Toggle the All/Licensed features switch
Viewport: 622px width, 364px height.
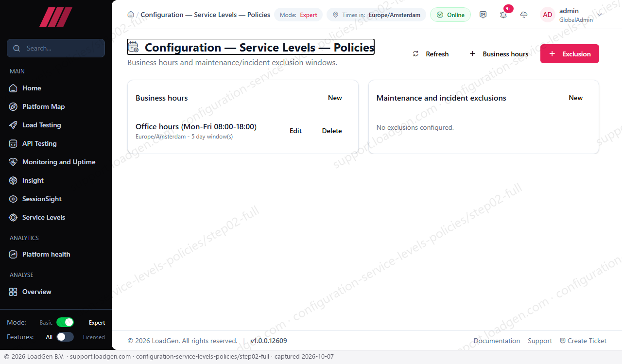click(x=65, y=337)
